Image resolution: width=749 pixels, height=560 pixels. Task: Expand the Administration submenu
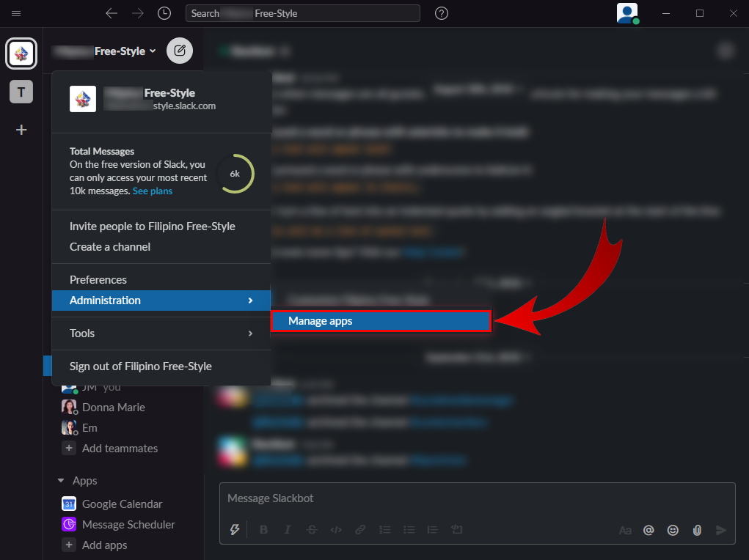click(x=161, y=301)
